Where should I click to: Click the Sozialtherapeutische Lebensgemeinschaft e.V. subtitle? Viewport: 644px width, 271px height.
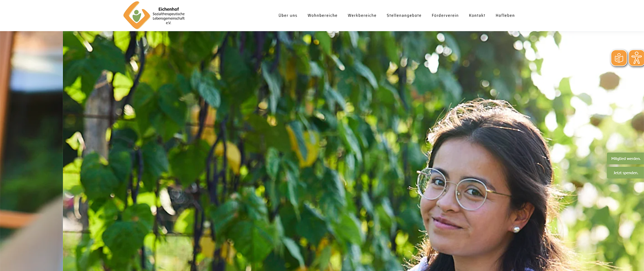168,18
